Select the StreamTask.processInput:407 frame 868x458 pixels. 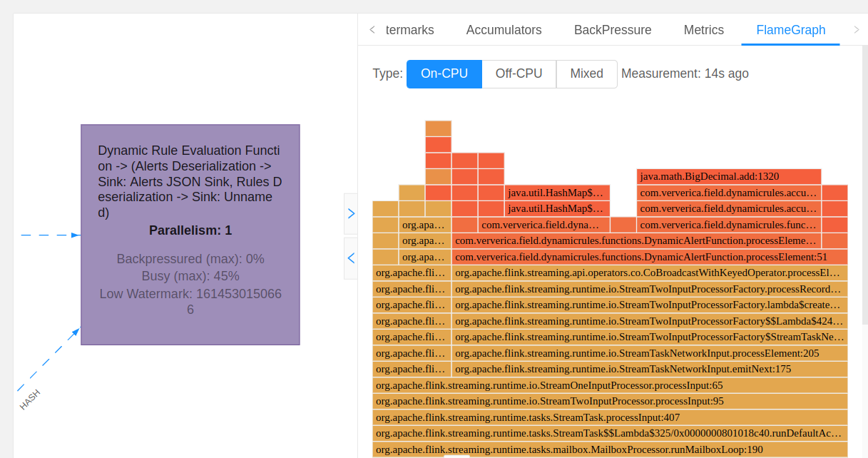[x=610, y=417]
